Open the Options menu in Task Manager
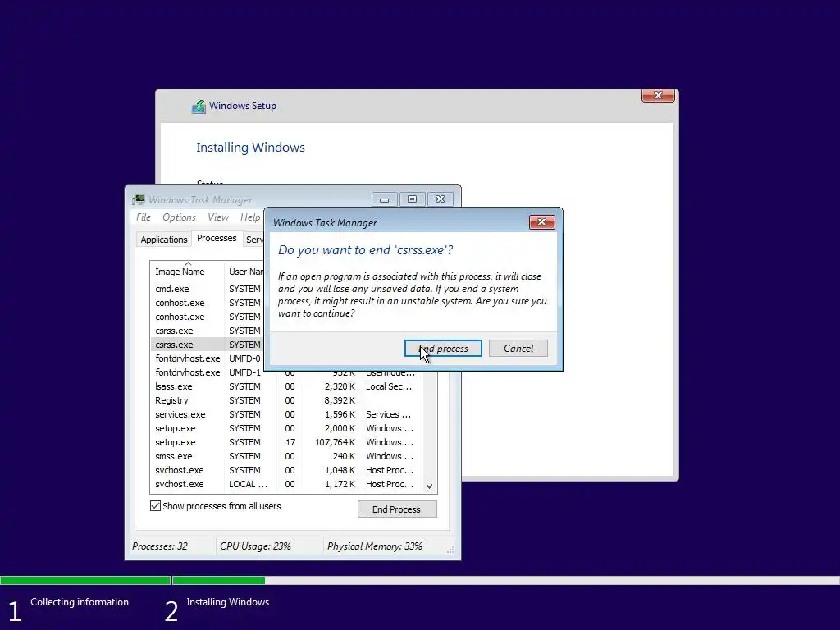Viewport: 840px width, 630px height. [x=179, y=217]
